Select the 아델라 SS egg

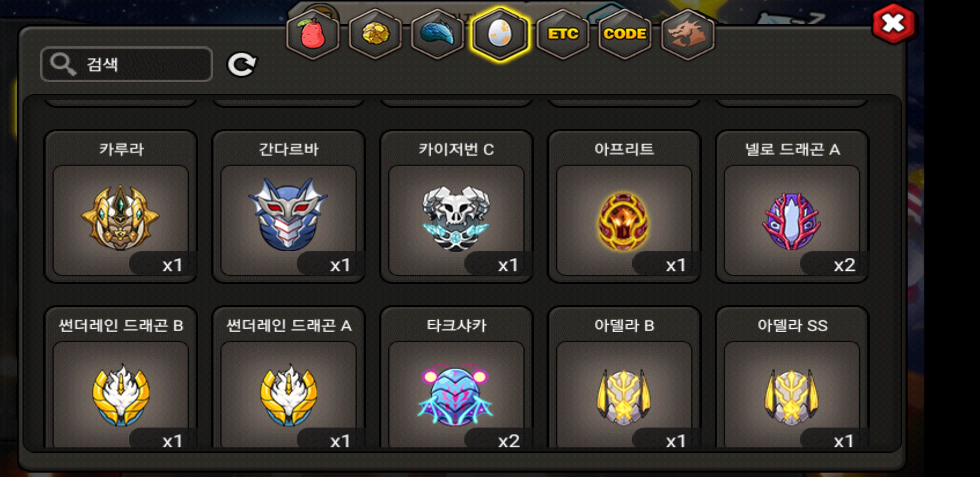tap(792, 377)
